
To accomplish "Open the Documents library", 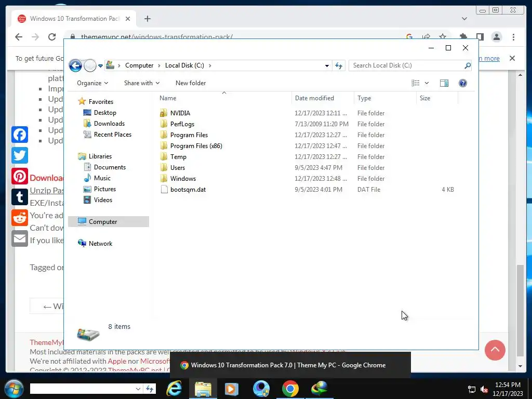I will click(x=110, y=167).
